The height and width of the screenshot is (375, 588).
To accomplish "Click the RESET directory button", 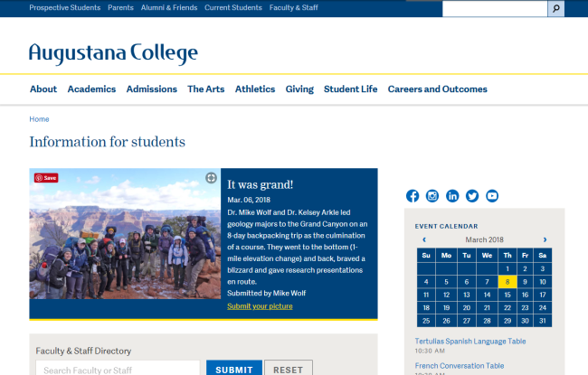I will tap(289, 370).
